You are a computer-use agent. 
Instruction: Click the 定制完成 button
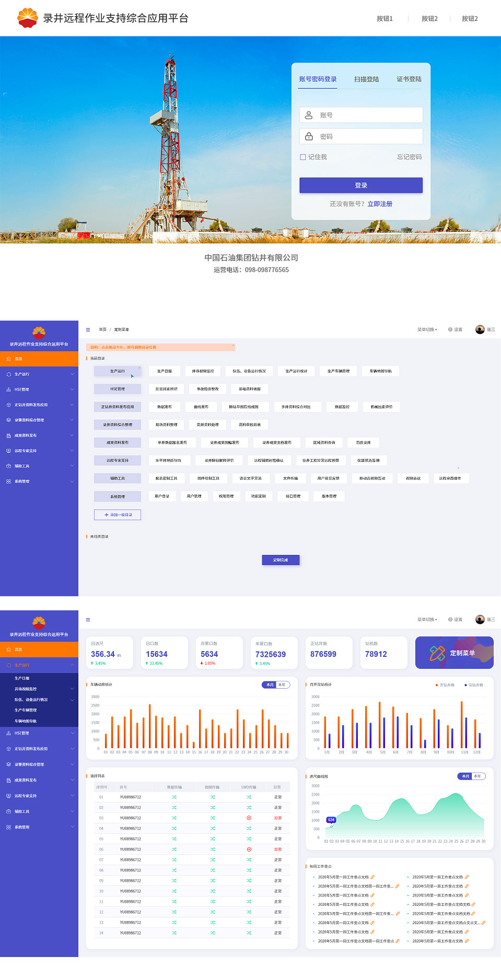pyautogui.click(x=281, y=560)
